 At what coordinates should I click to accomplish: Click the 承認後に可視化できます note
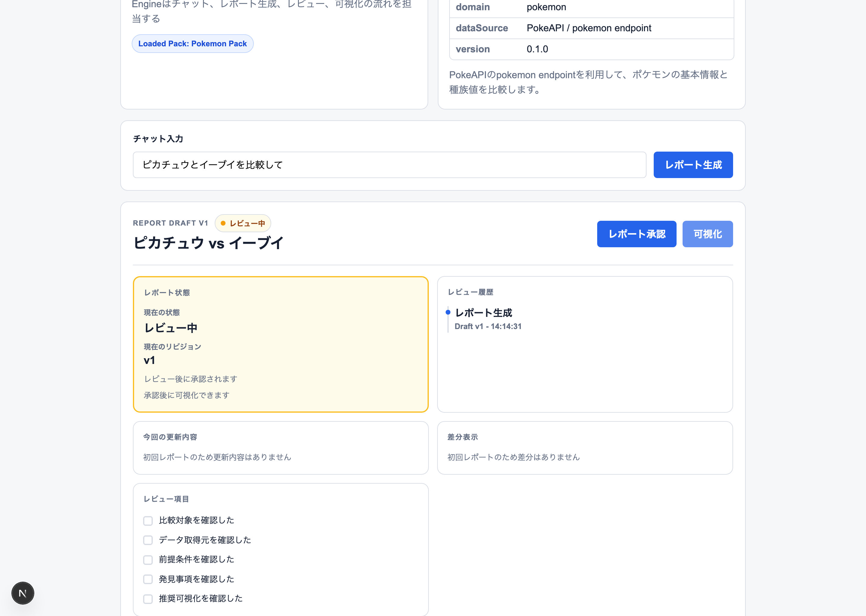[186, 396]
